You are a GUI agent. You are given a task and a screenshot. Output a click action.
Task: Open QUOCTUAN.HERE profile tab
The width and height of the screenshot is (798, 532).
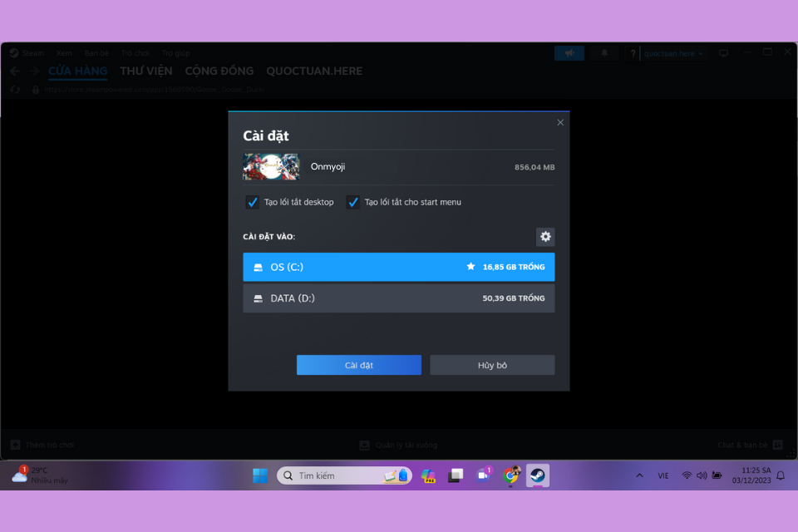pyautogui.click(x=314, y=71)
